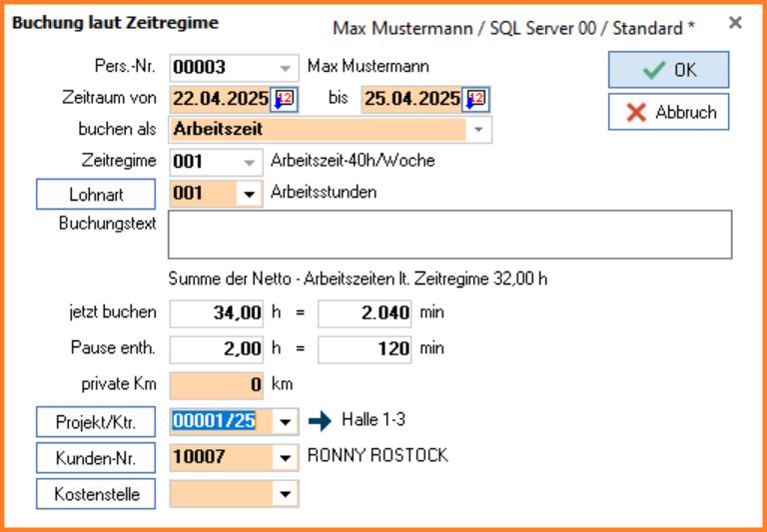Expand the empty Kostenstelle dropdown
This screenshot has width=767, height=532.
tap(286, 493)
